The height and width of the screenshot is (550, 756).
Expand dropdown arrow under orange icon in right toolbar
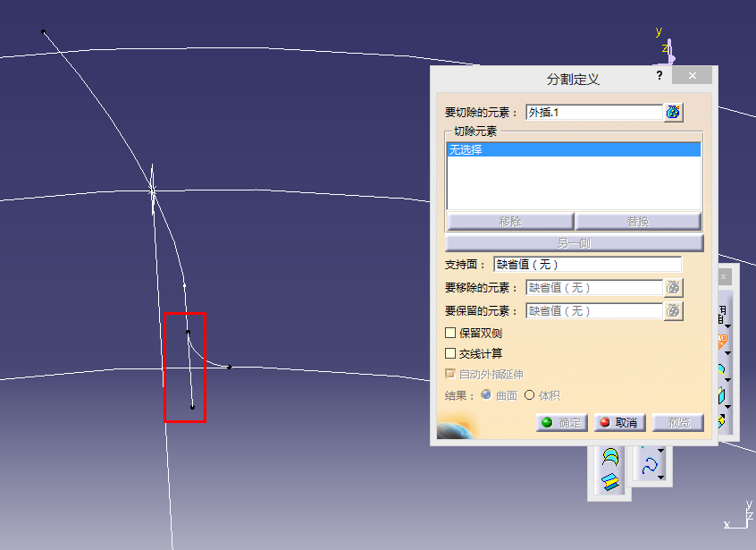727,353
